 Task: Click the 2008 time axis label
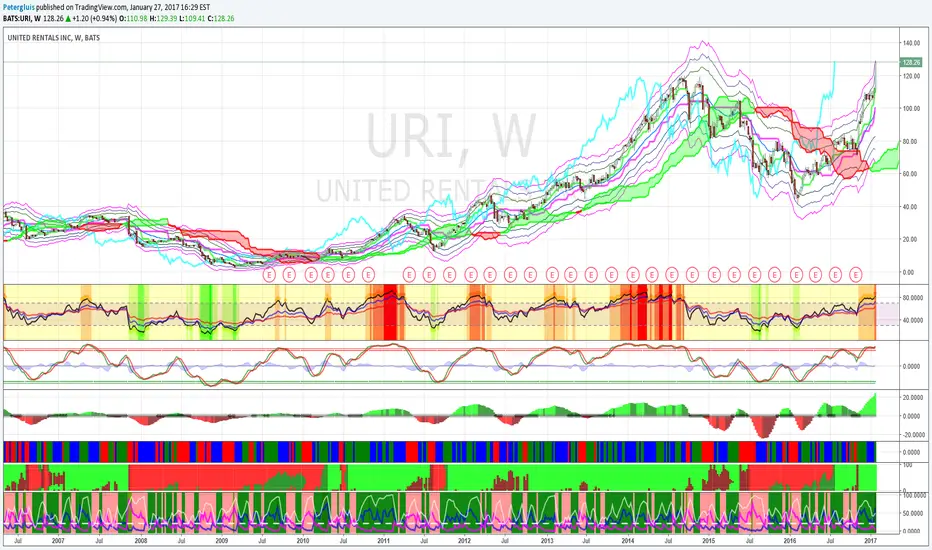point(141,540)
